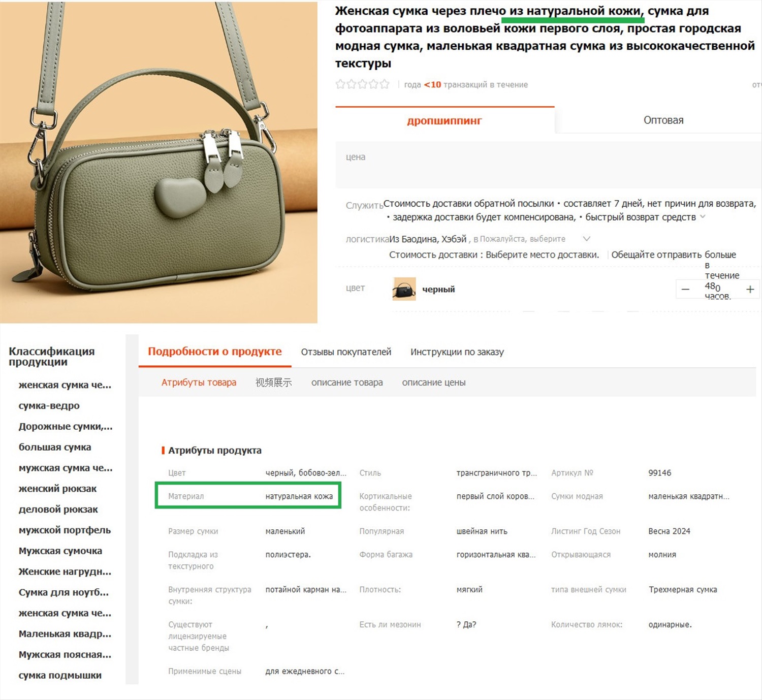Open женский рюкзак category
The width and height of the screenshot is (762, 700).
pyautogui.click(x=57, y=489)
